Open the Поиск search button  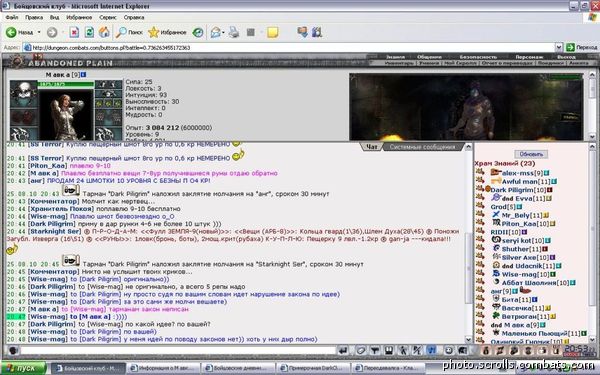pos(129,33)
